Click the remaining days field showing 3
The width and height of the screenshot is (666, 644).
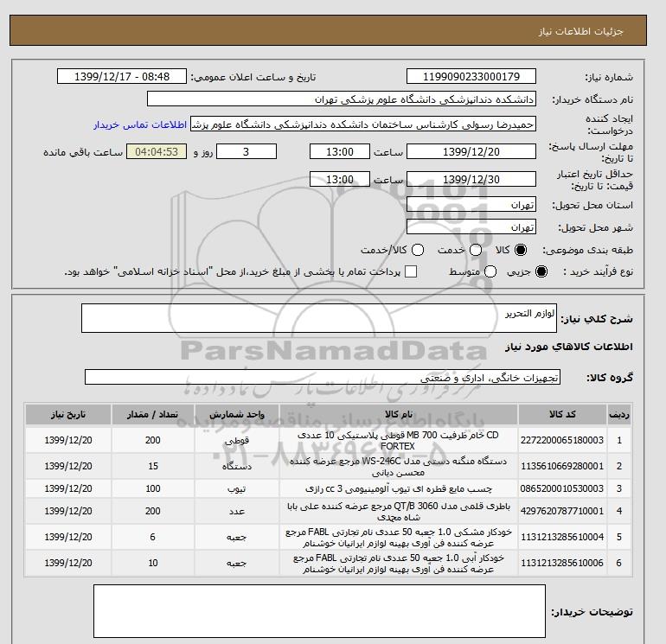247,151
